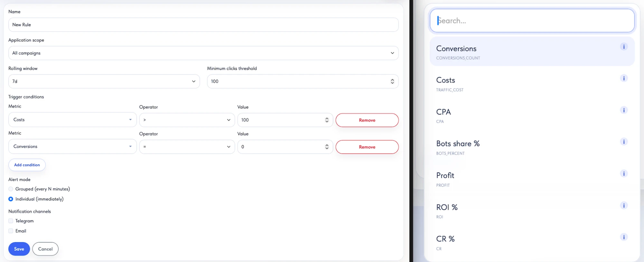644x262 pixels.
Task: Open info icon for Conversions metric
Action: click(624, 47)
